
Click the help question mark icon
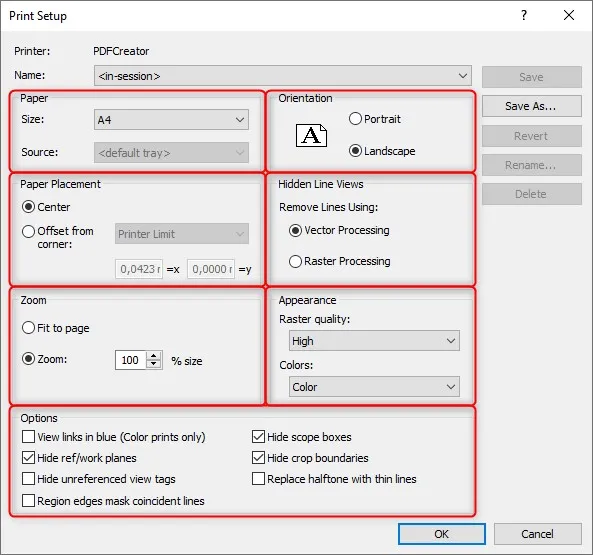524,16
